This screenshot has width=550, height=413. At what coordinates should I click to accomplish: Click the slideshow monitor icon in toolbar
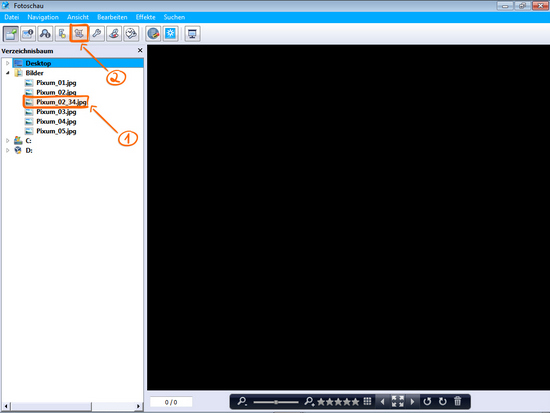(192, 34)
